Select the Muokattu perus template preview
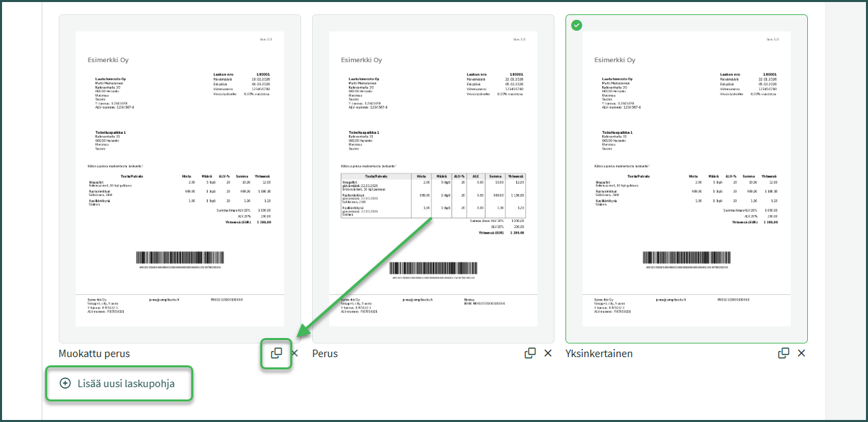The height and width of the screenshot is (422, 868). tap(180, 179)
